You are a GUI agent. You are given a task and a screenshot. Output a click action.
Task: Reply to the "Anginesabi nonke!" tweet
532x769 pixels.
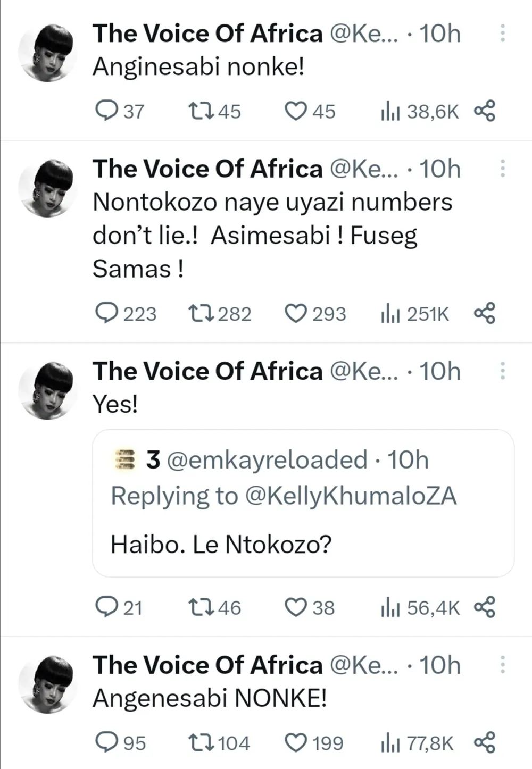click(x=107, y=111)
